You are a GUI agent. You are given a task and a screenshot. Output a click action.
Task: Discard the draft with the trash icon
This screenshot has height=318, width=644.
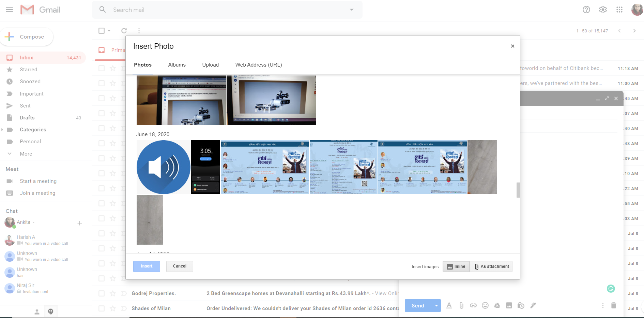click(x=614, y=305)
